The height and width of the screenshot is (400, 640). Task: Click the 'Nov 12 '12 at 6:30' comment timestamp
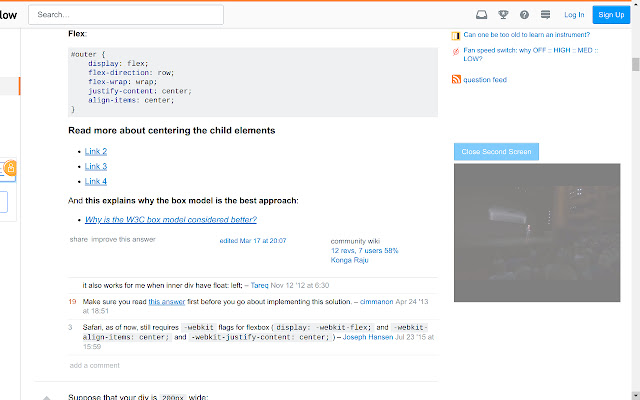(x=300, y=285)
